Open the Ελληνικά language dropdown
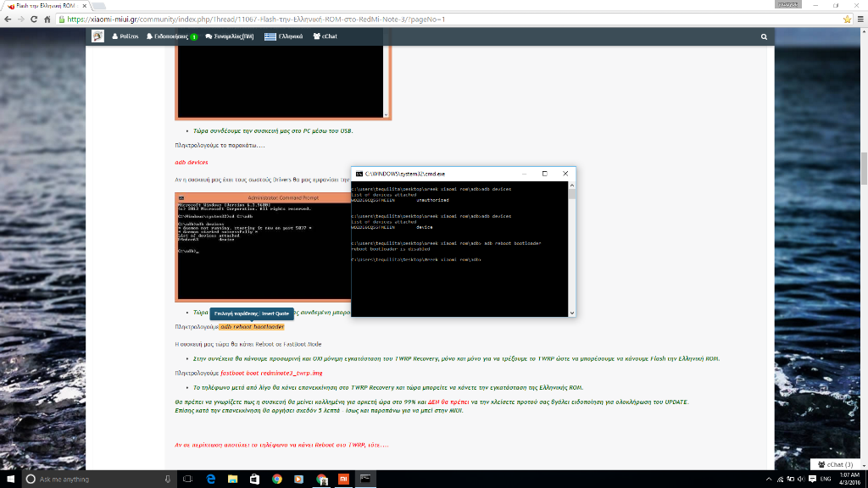The width and height of the screenshot is (868, 488). [x=284, y=37]
